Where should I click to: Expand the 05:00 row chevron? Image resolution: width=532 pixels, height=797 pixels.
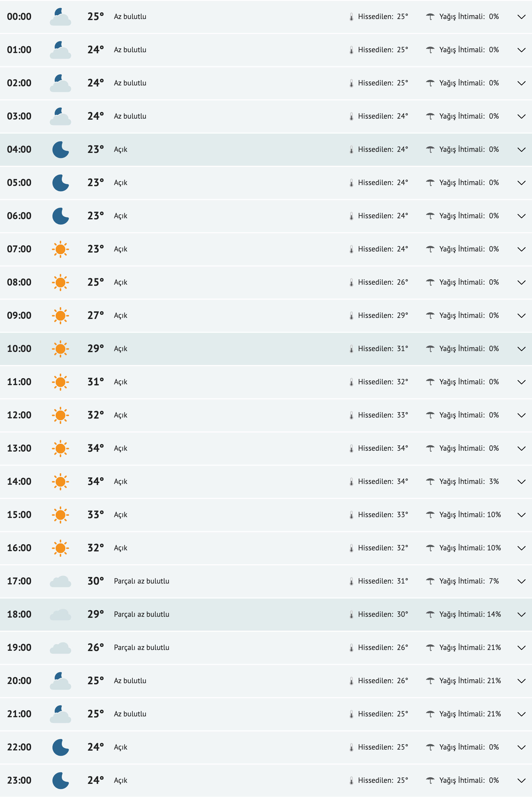point(521,183)
